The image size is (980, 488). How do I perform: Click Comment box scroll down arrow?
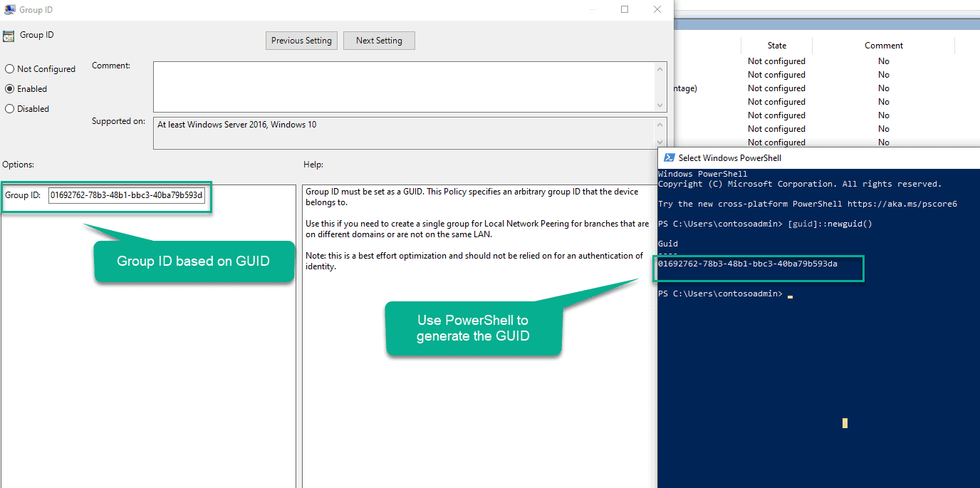tap(661, 105)
